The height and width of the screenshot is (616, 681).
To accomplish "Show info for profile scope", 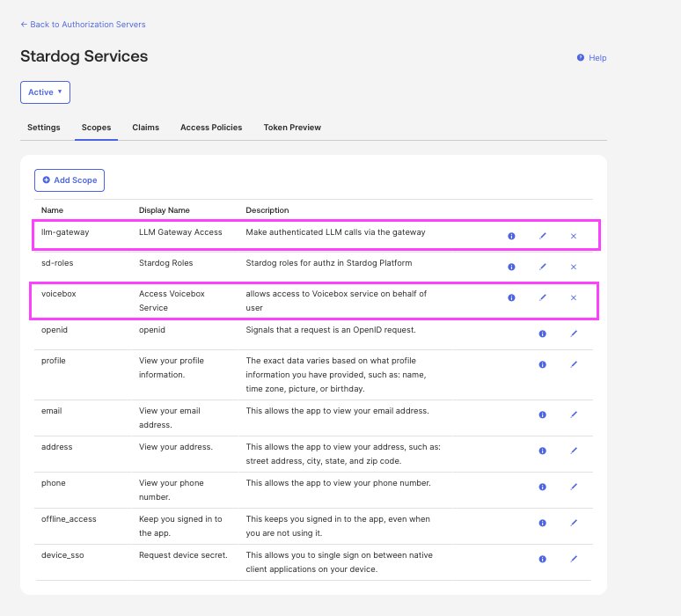I will tap(543, 364).
